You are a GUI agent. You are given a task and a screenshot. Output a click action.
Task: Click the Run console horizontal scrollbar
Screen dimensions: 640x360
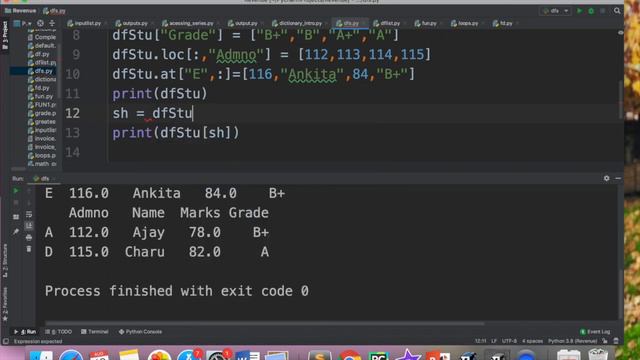[x=264, y=324]
